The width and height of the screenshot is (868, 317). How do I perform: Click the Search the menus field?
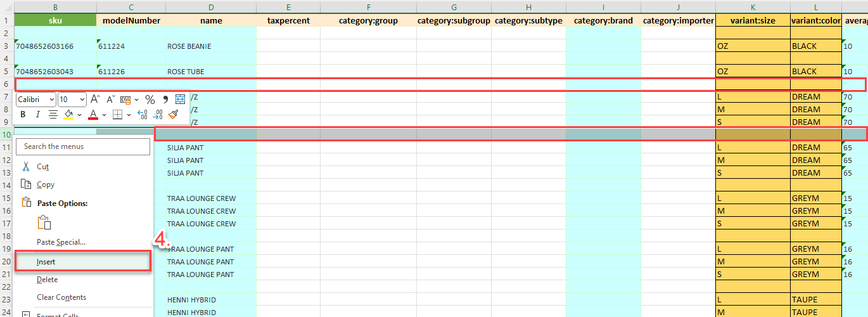point(82,146)
